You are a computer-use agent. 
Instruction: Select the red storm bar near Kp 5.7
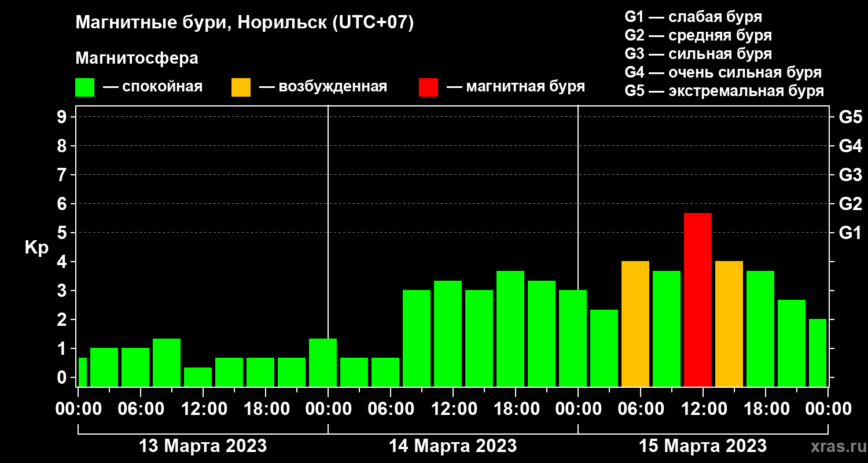coord(698,300)
